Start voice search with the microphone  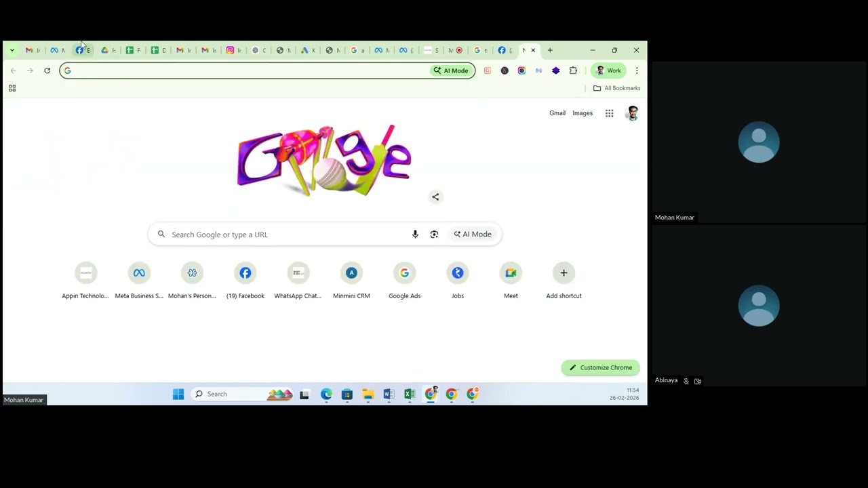[415, 235]
